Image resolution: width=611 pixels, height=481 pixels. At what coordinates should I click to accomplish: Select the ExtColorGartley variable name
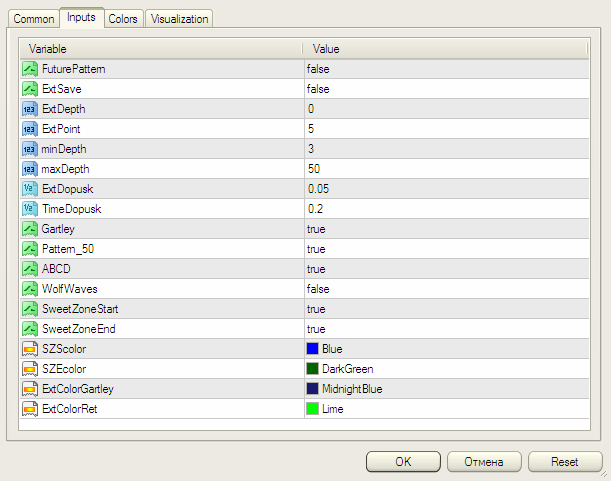click(78, 389)
